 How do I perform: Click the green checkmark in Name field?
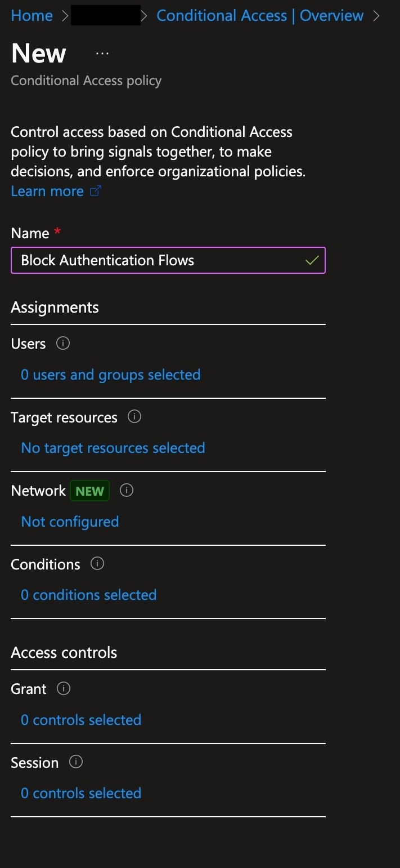coord(312,260)
